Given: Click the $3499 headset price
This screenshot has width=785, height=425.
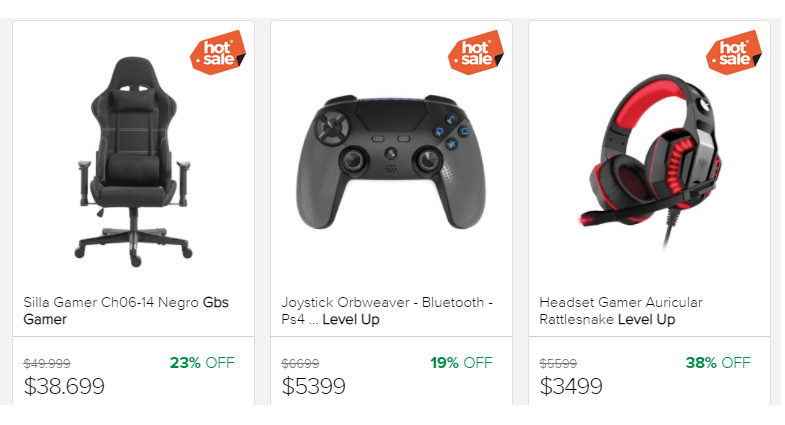Looking at the screenshot, I should click(571, 386).
